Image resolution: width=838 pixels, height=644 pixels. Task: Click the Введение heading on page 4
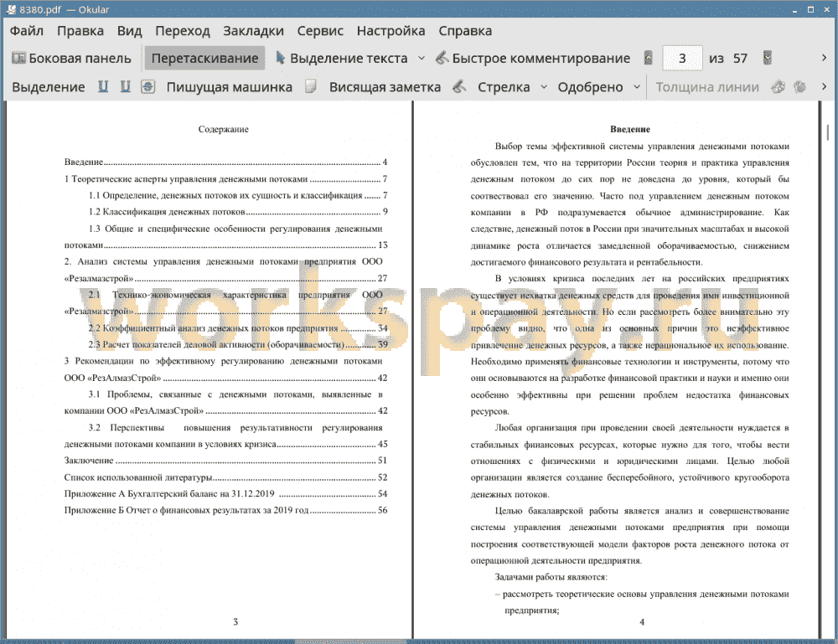tap(630, 129)
